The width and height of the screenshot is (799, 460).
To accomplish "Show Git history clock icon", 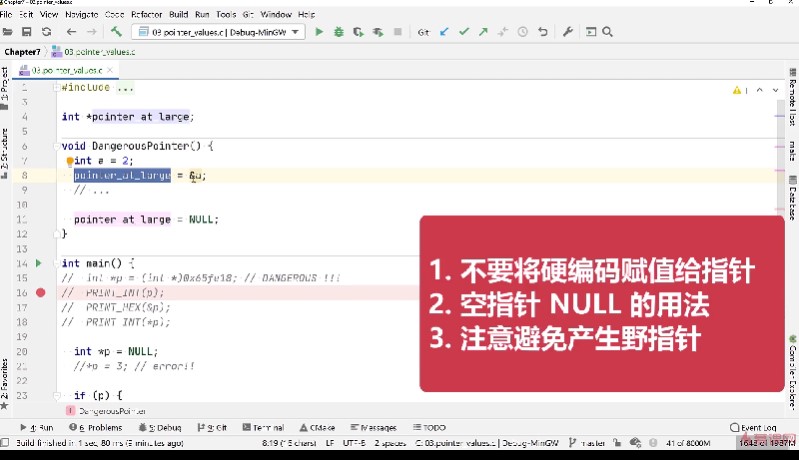I will (x=522, y=32).
